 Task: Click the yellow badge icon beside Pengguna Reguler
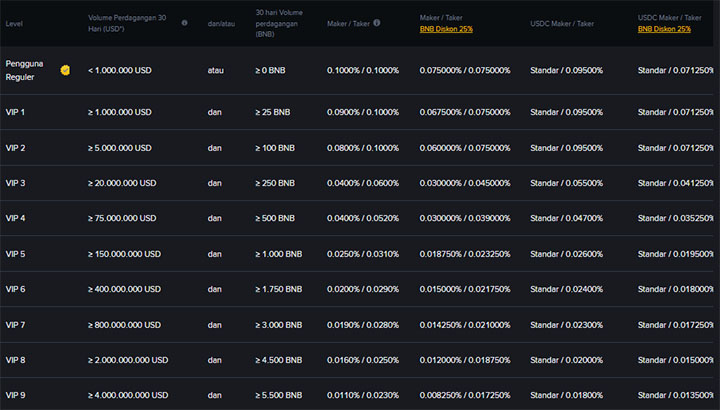click(65, 70)
